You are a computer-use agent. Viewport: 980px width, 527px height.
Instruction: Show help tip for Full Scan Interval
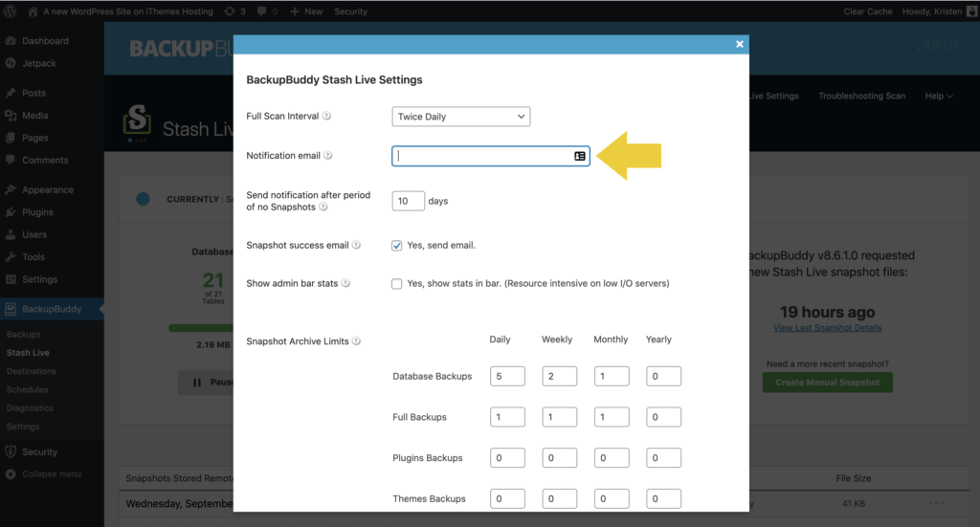(326, 116)
